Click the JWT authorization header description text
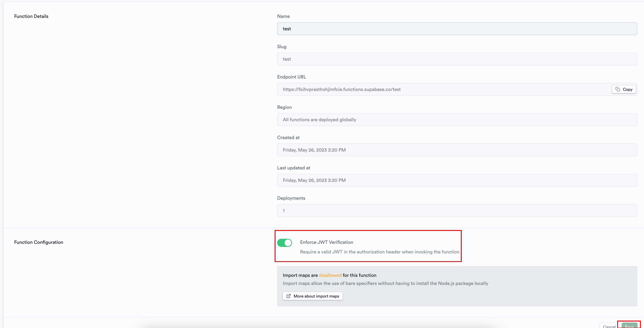This screenshot has height=328, width=644. [x=380, y=252]
